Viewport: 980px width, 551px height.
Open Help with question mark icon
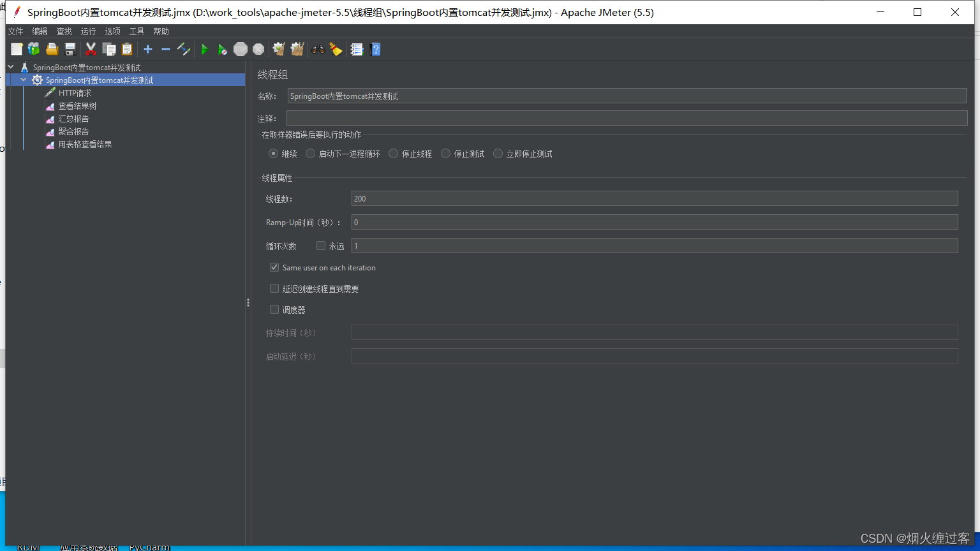tap(375, 49)
